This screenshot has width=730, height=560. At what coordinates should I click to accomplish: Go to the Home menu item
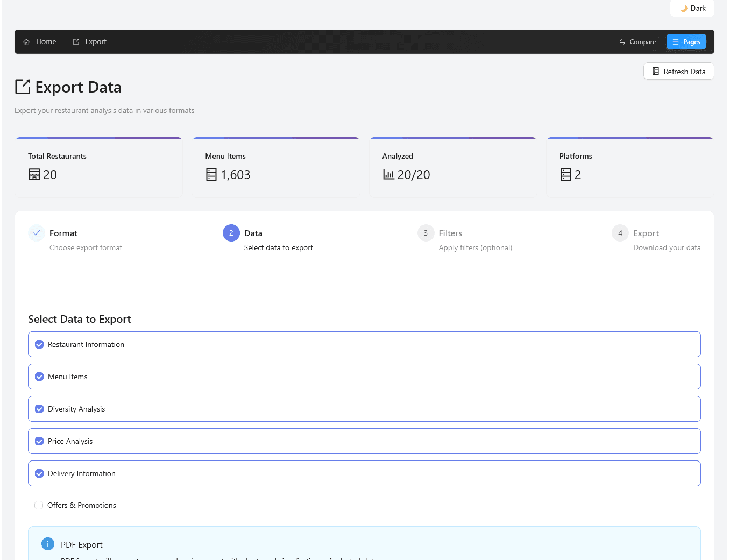(40, 42)
